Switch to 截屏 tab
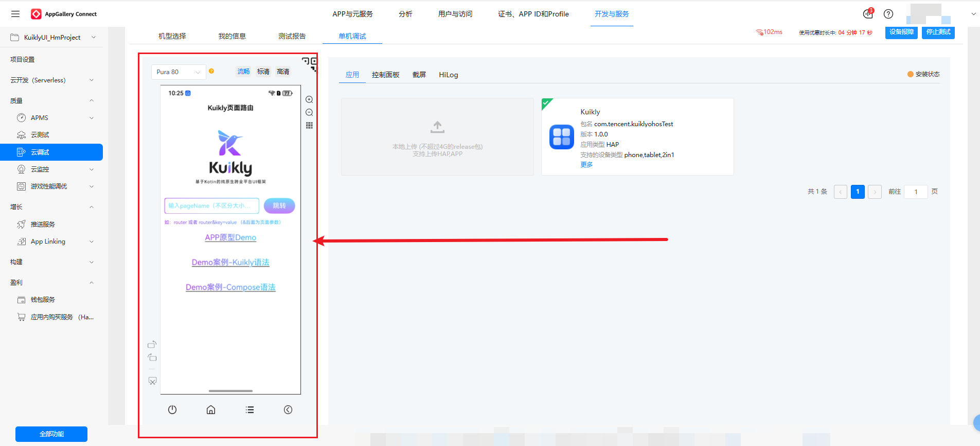This screenshot has width=980, height=446. 419,75
